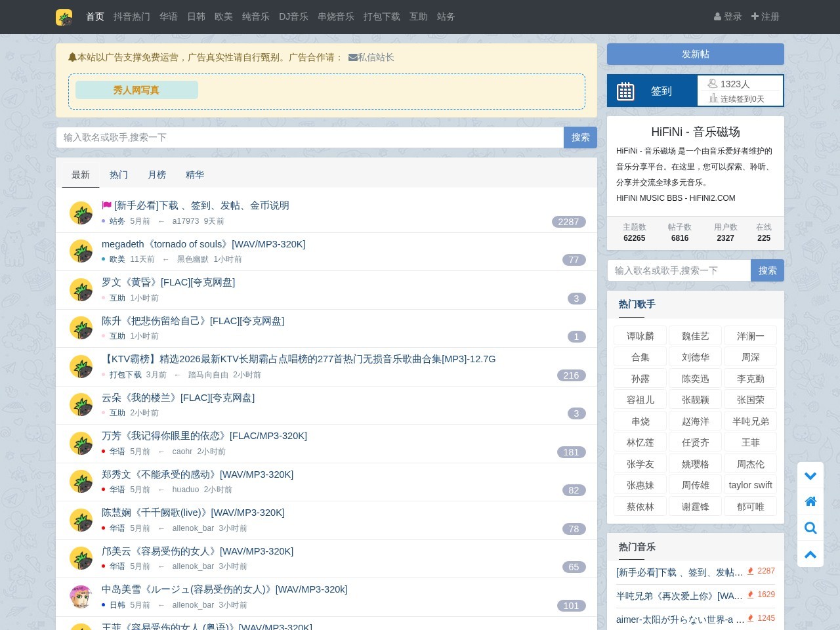Click avatar of 邝美云 post
The height and width of the screenshot is (630, 840).
(81, 558)
